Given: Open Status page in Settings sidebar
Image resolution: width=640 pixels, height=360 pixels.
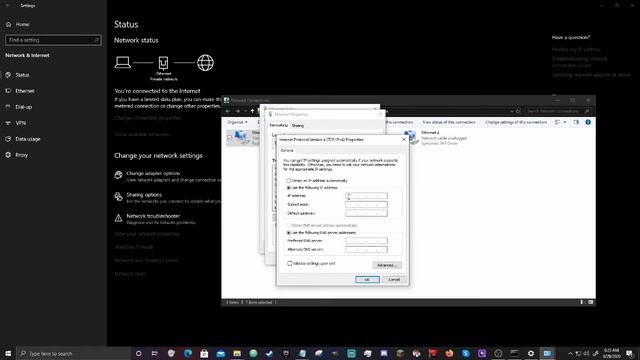Looking at the screenshot, I should coord(22,75).
